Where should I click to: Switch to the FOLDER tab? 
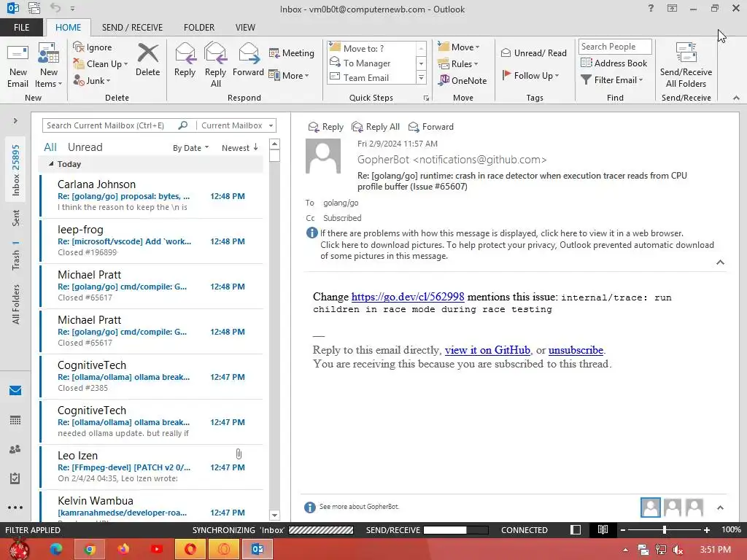point(199,27)
